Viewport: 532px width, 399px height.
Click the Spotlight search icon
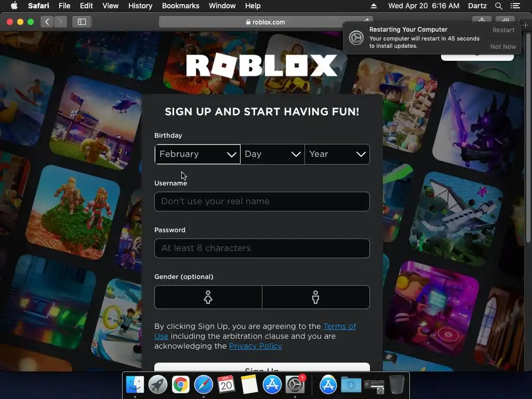(498, 6)
